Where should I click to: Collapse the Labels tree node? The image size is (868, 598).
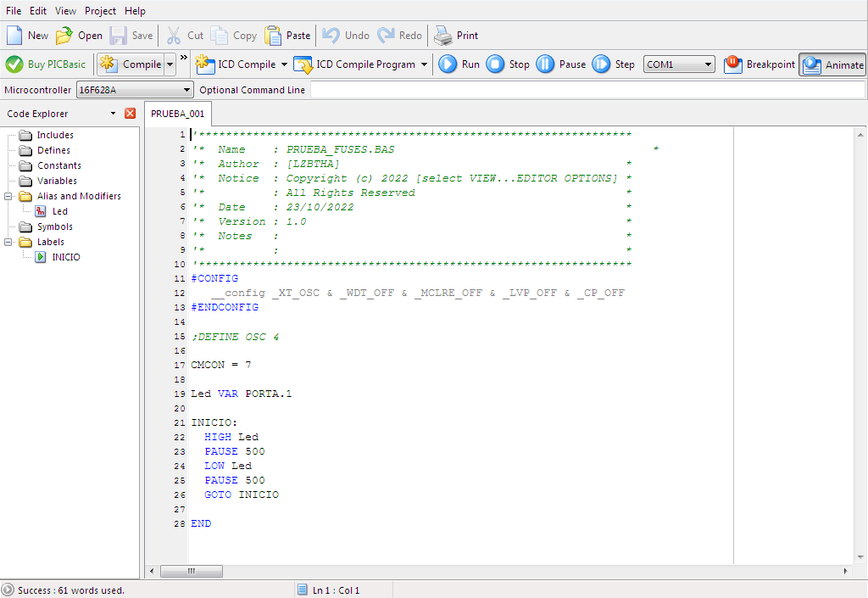click(8, 242)
